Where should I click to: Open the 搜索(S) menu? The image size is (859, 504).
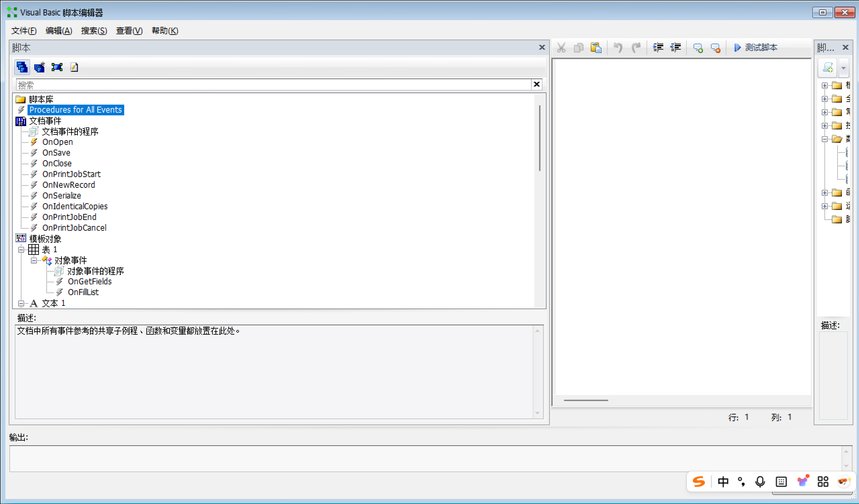point(94,31)
